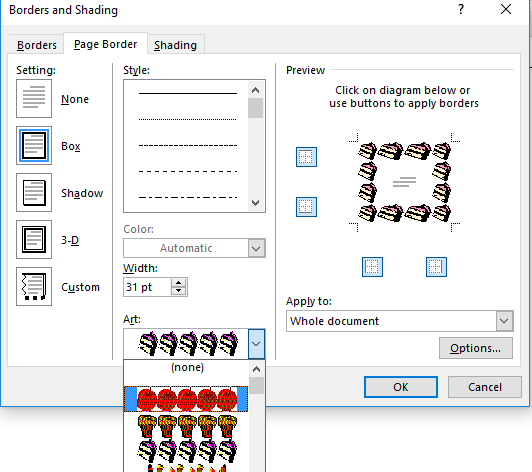Select the None border setting icon
The height and width of the screenshot is (472, 532).
(x=34, y=99)
